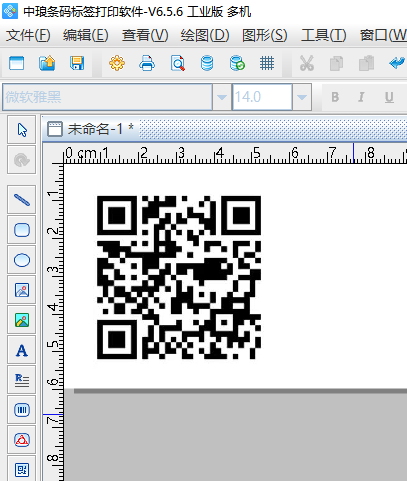The height and width of the screenshot is (481, 407).
Task: Switch to the 未命名-1 document tab
Action: (x=91, y=129)
